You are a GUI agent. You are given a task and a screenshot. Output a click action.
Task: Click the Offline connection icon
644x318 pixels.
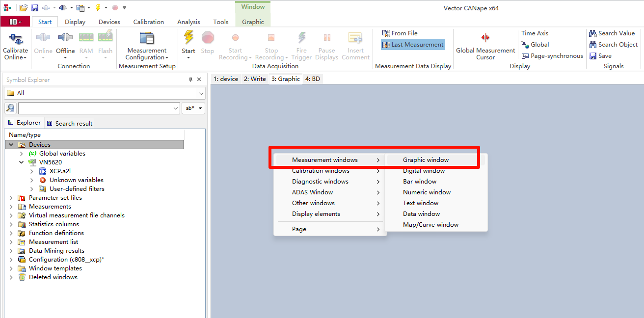pyautogui.click(x=65, y=38)
